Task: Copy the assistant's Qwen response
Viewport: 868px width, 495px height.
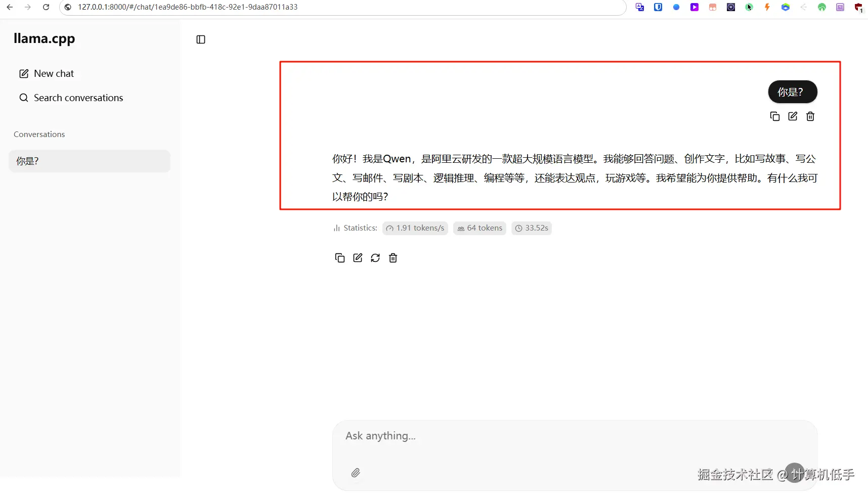Action: (x=340, y=258)
